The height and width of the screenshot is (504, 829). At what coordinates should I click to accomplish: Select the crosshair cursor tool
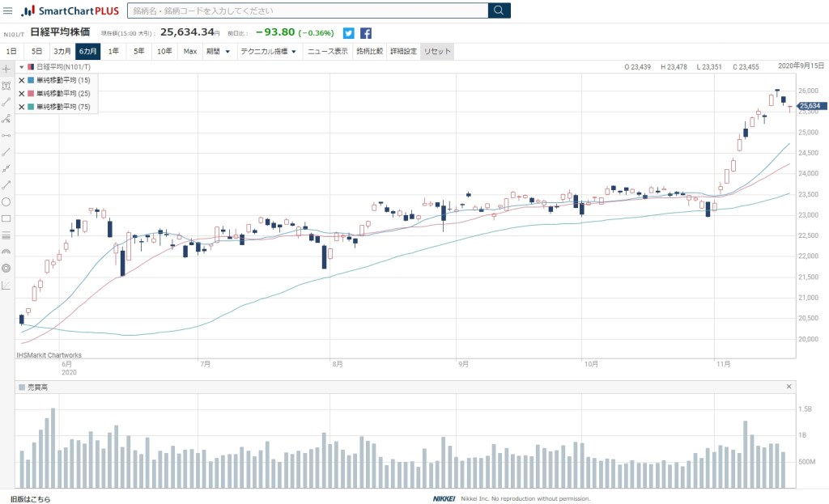6,69
